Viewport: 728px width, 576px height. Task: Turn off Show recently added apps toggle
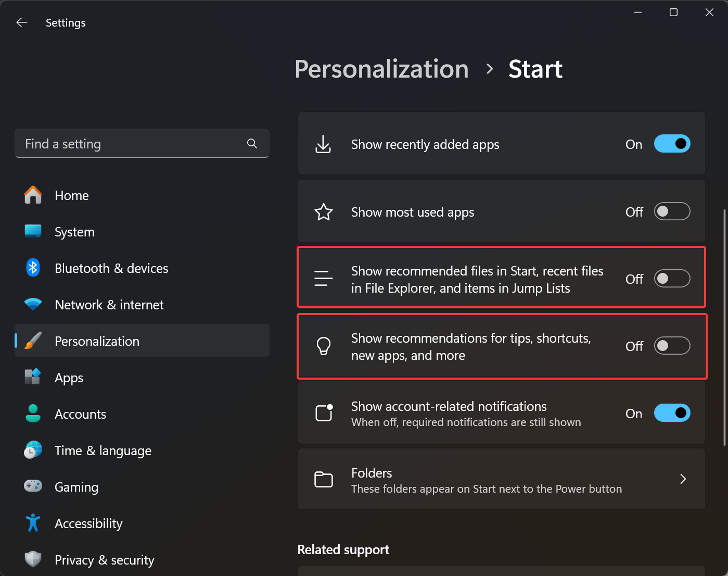click(672, 144)
